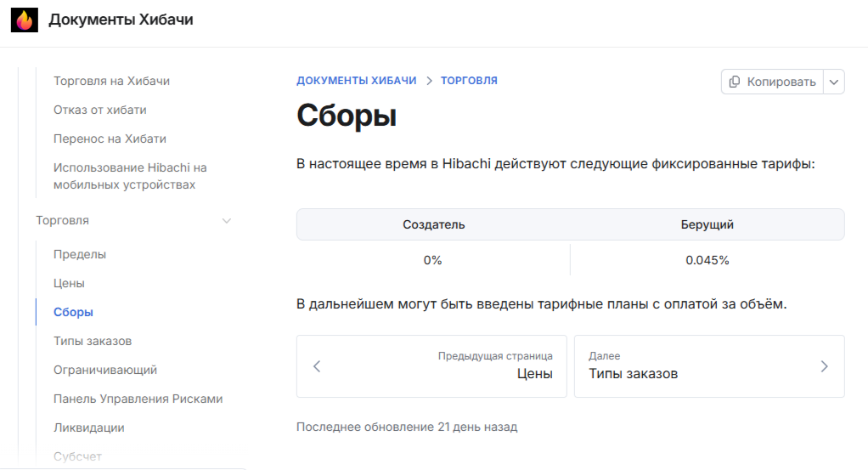Click the left arrow for previous page
The width and height of the screenshot is (868, 470).
[x=317, y=366]
